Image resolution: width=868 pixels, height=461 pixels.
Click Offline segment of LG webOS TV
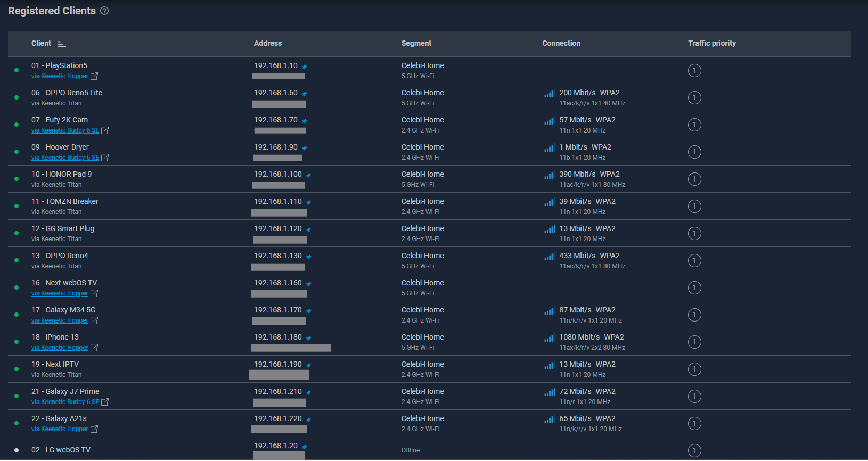point(411,450)
